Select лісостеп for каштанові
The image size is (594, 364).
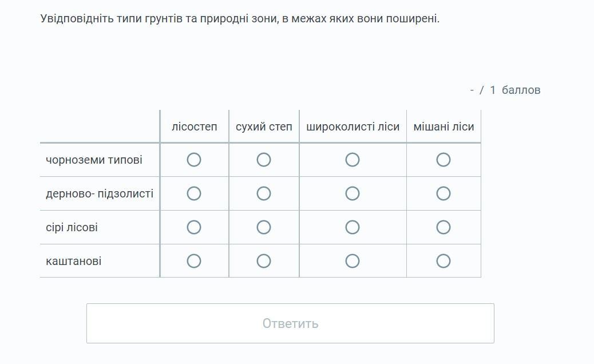click(x=194, y=261)
